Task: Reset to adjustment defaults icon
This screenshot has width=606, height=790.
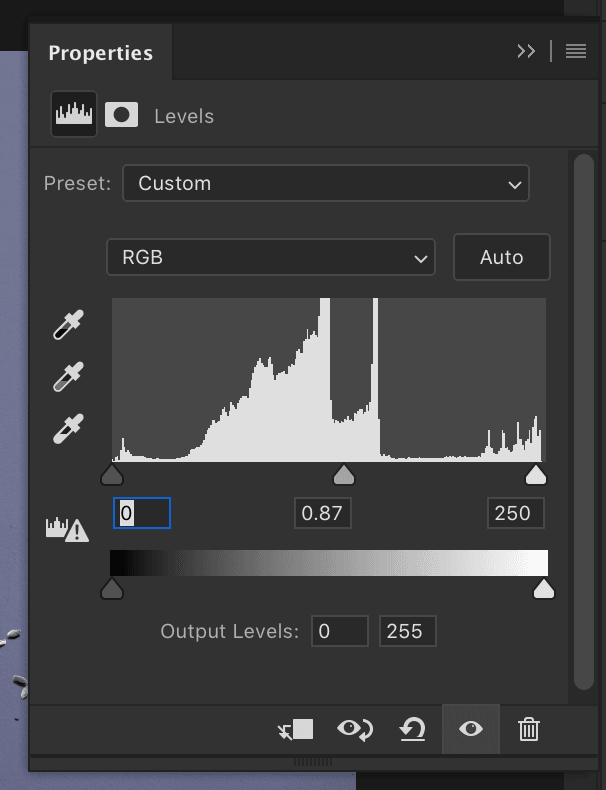Action: pos(413,730)
